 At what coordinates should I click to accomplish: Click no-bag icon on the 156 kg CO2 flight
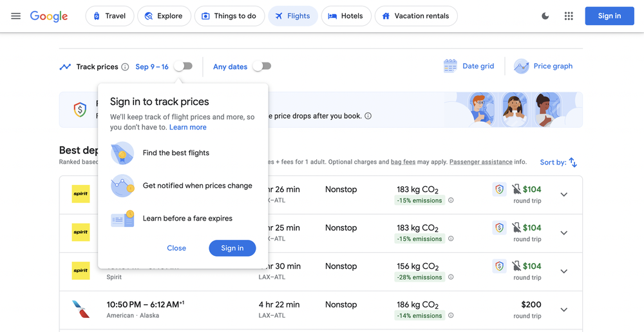coord(516,266)
